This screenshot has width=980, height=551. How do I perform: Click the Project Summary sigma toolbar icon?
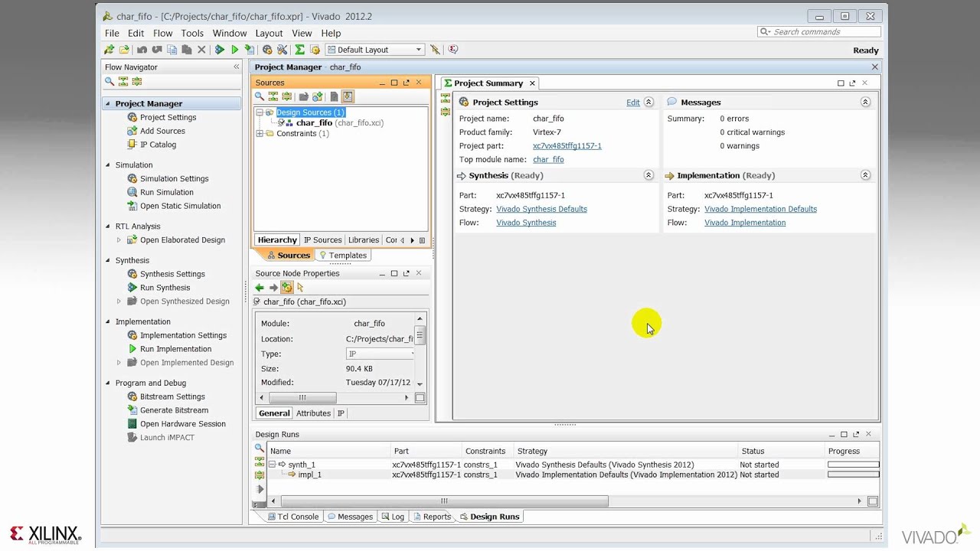click(299, 50)
